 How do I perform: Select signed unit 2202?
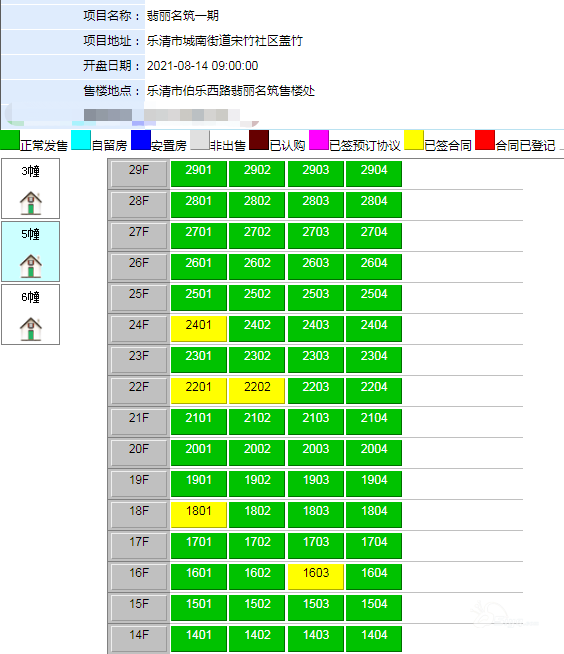[257, 390]
